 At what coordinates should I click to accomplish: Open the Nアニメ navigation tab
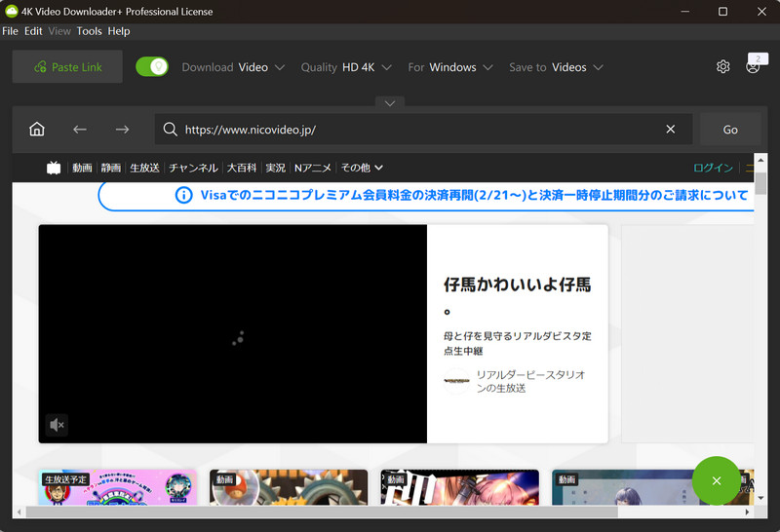[x=313, y=168]
